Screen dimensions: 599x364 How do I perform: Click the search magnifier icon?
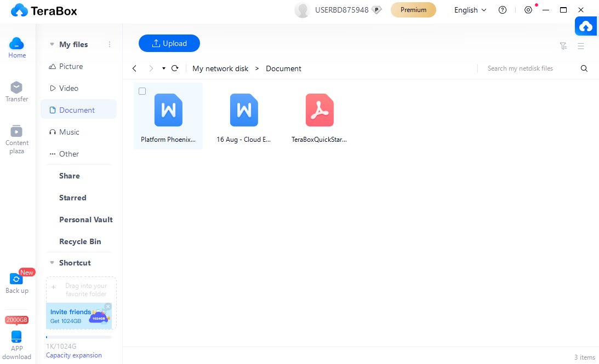coord(584,68)
